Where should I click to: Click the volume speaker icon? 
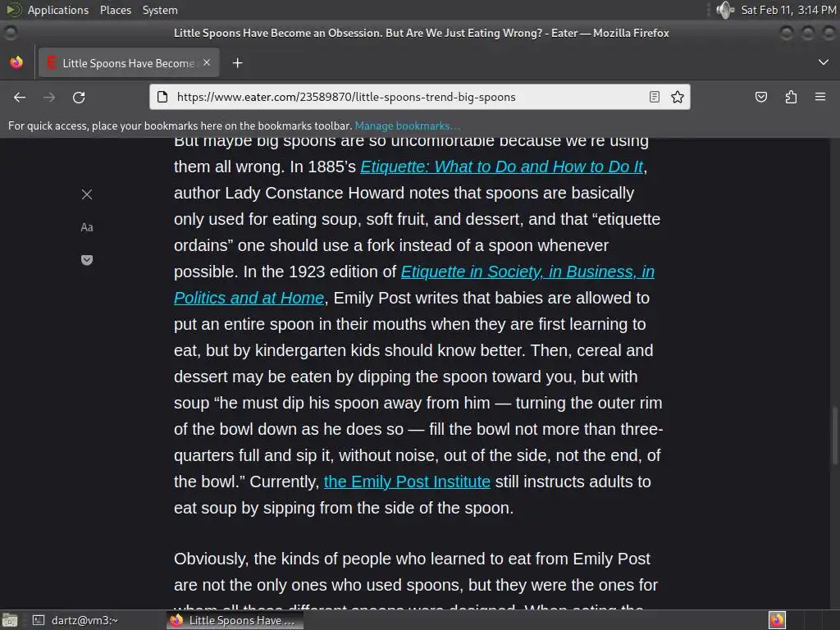(725, 10)
